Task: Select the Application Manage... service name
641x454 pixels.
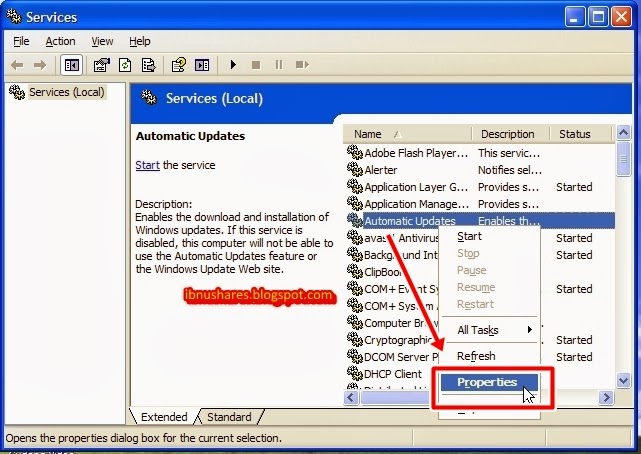Action: 416,204
